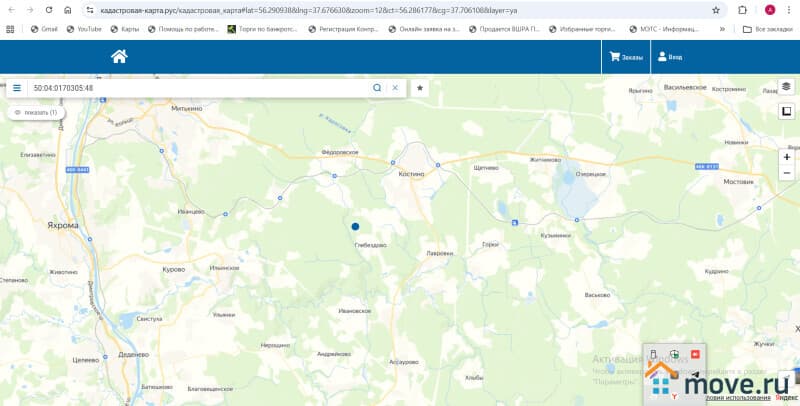Click the star favorites button by search
This screenshot has width=800, height=406.
pyautogui.click(x=420, y=88)
